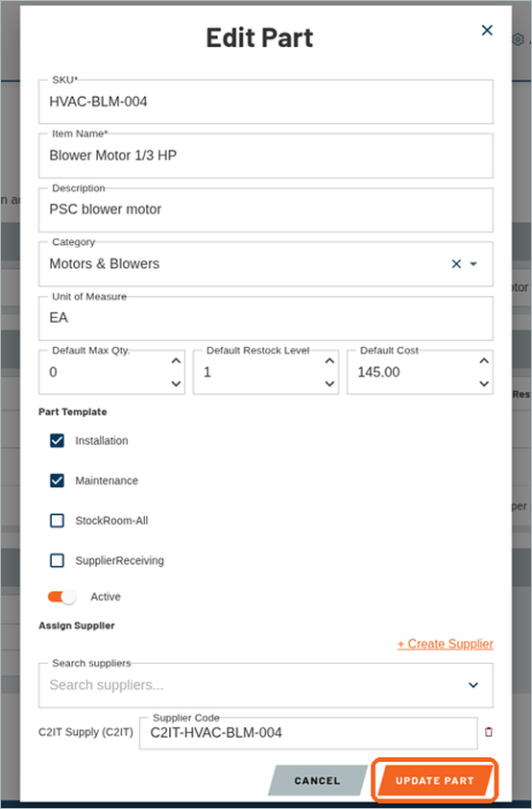532x809 pixels.
Task: Click the Cancel button
Action: click(x=317, y=780)
